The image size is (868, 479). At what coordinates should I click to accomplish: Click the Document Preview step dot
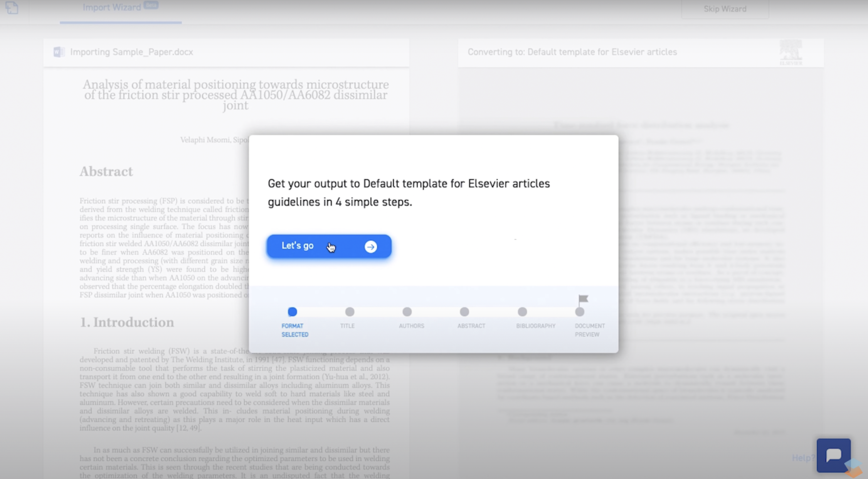point(580,312)
